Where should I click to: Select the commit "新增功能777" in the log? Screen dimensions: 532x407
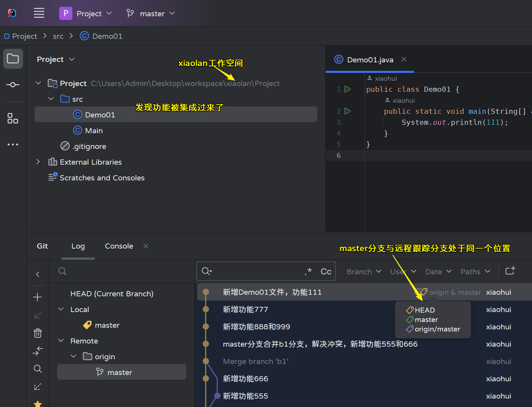(245, 309)
